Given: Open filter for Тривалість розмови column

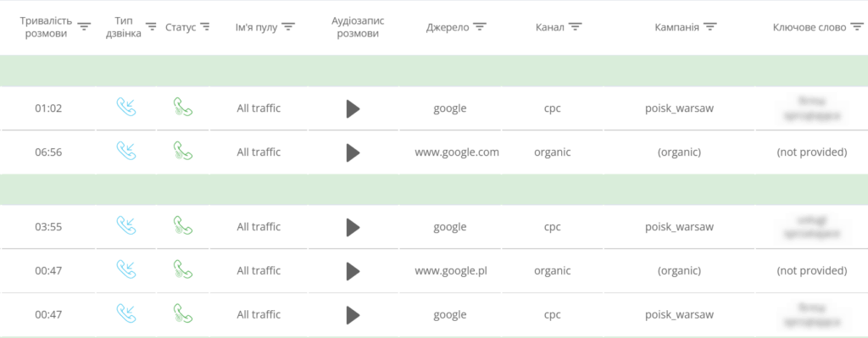Looking at the screenshot, I should 84,27.
